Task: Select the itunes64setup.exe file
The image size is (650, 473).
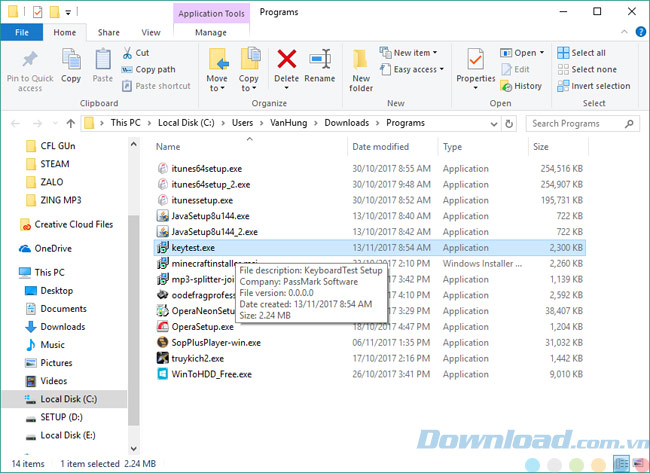Action: pyautogui.click(x=369, y=169)
